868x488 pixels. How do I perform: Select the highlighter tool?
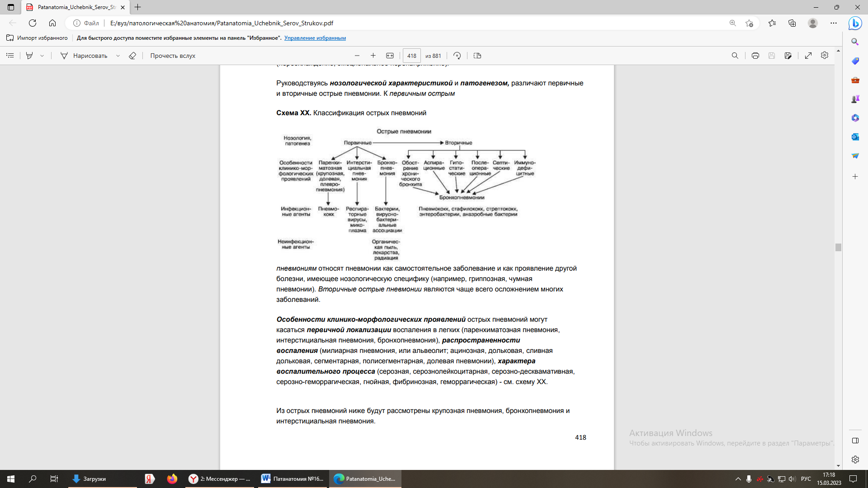pos(29,56)
